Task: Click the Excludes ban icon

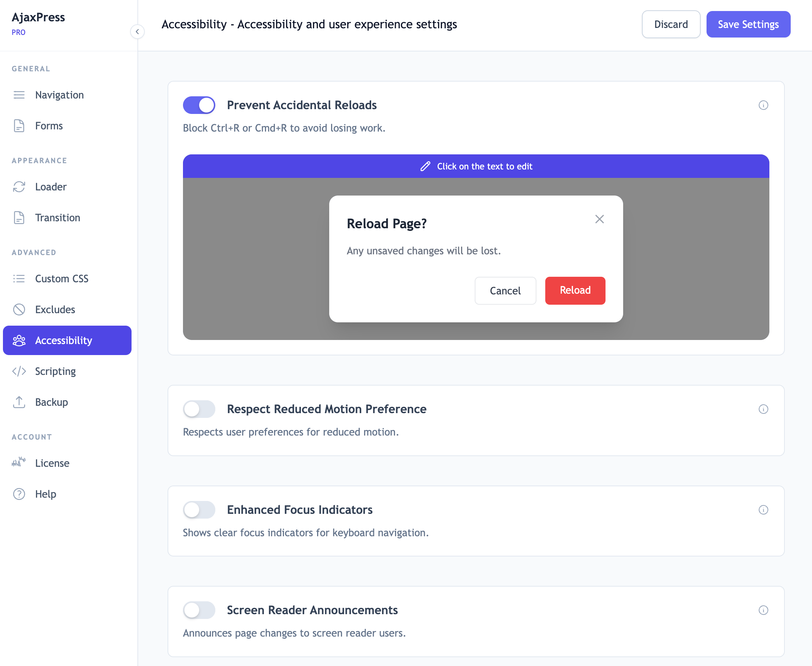Action: 19,309
